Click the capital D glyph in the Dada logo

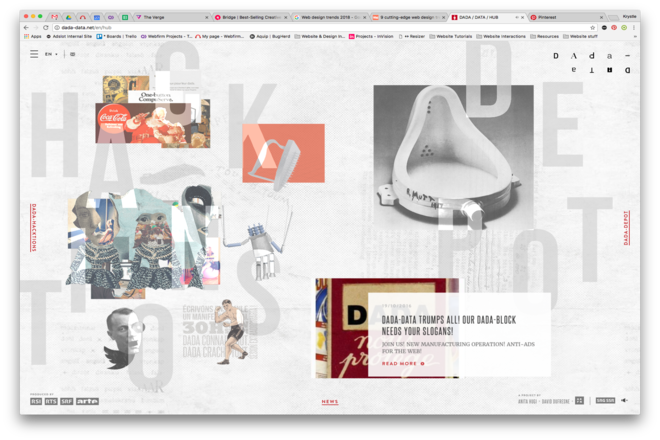click(x=556, y=56)
